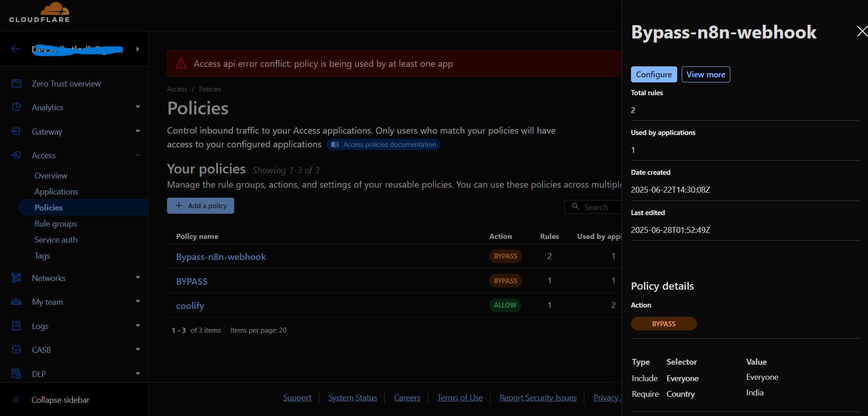
Task: Expand the CASB menu chevron
Action: [x=138, y=350]
